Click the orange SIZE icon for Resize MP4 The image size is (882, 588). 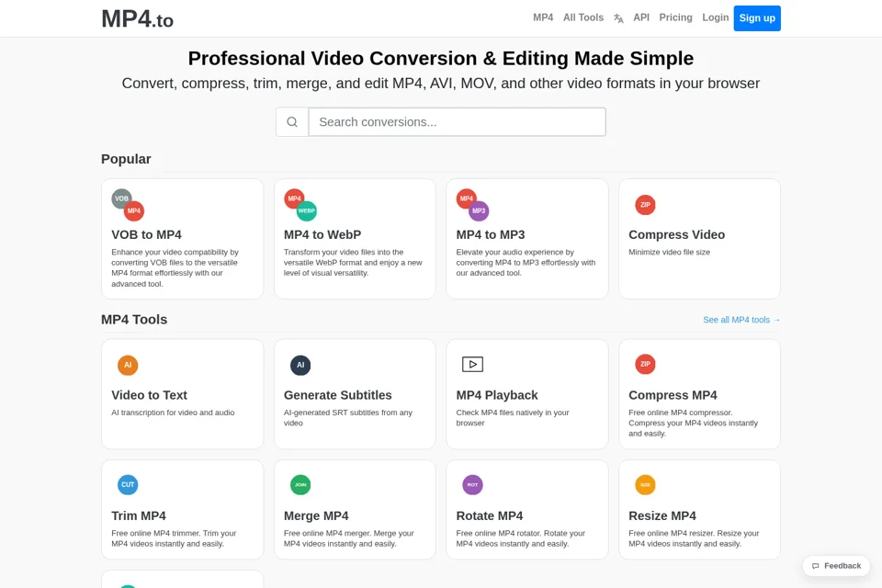[x=645, y=485]
